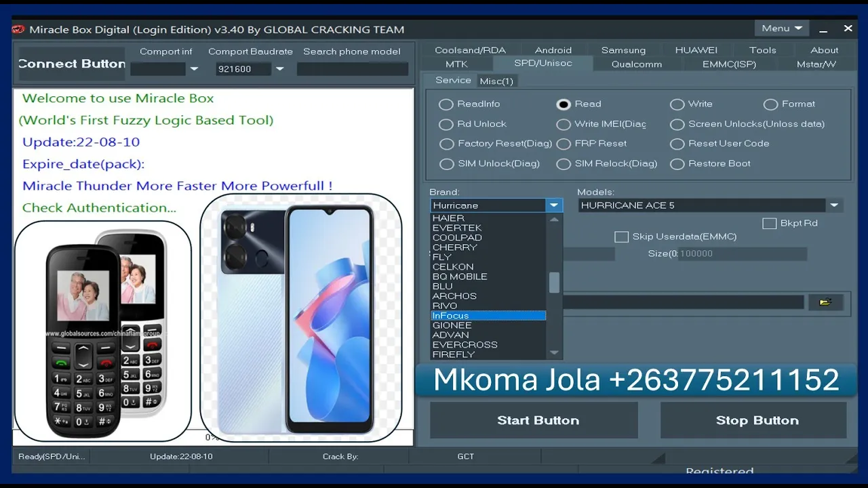Choose CELKON from brand list
This screenshot has height=488, width=868.
click(488, 267)
